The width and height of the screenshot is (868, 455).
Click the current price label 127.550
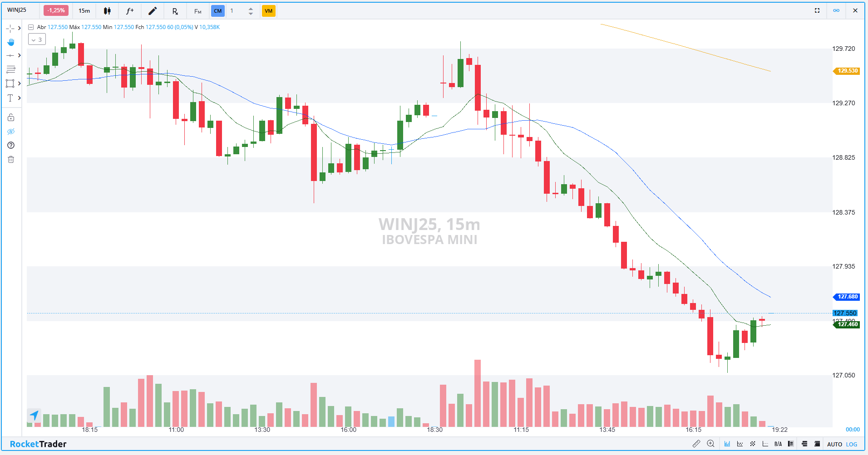point(845,313)
